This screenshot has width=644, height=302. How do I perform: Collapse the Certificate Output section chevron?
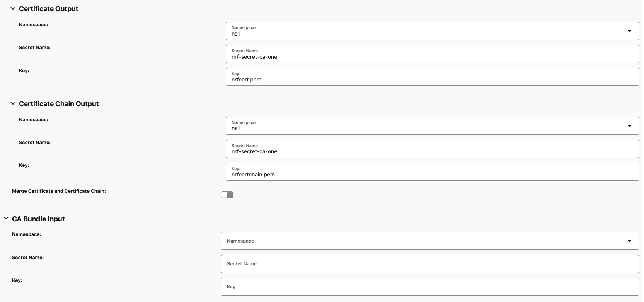pyautogui.click(x=13, y=8)
